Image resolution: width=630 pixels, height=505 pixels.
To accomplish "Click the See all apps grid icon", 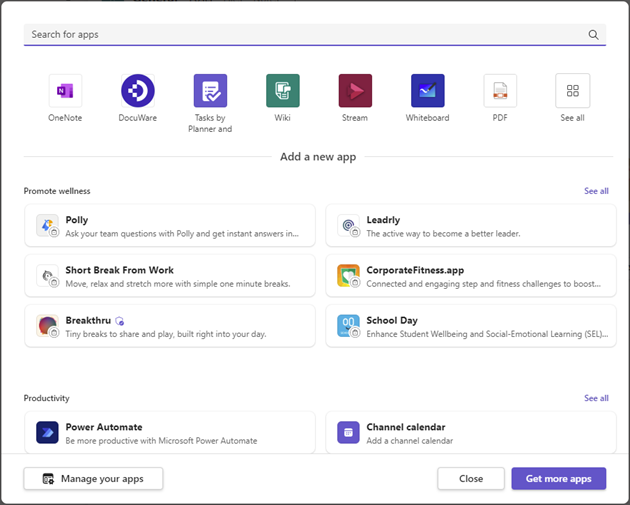I will tap(572, 91).
